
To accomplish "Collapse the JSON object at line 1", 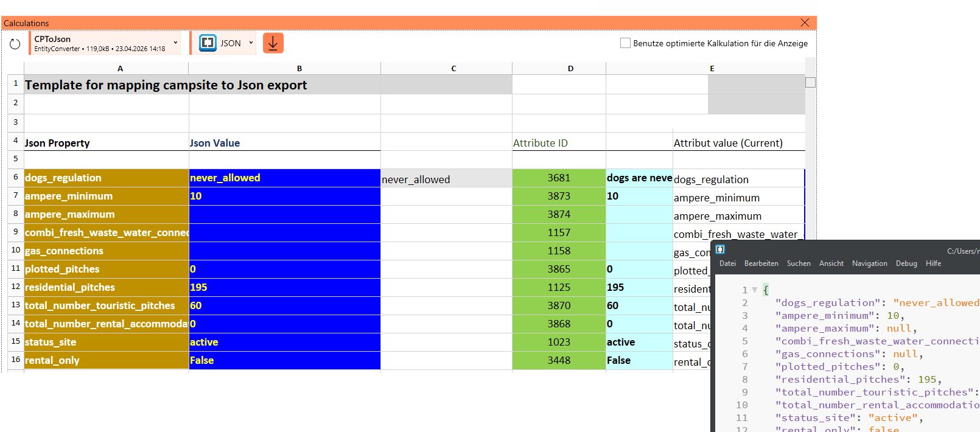I will click(x=755, y=290).
